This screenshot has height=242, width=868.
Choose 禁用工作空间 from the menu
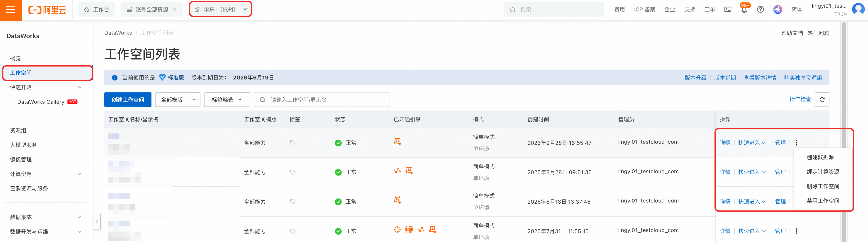tap(823, 201)
